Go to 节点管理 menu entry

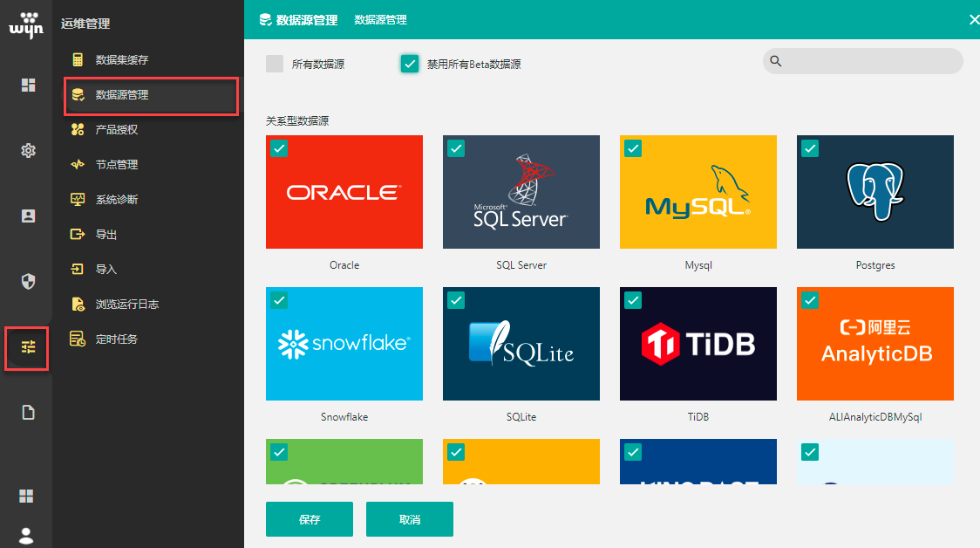click(x=116, y=165)
